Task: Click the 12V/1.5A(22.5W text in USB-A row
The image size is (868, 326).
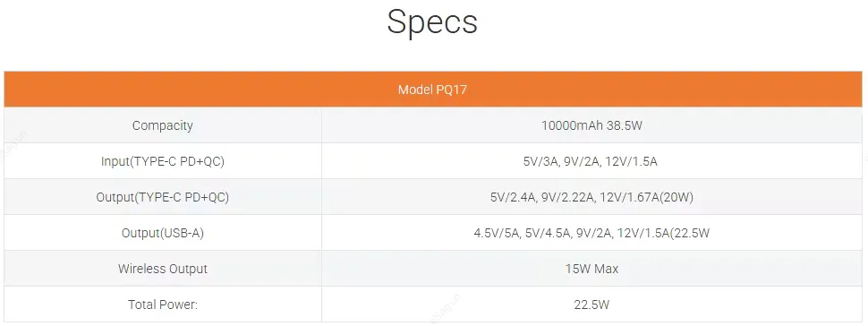Action: pyautogui.click(x=663, y=233)
